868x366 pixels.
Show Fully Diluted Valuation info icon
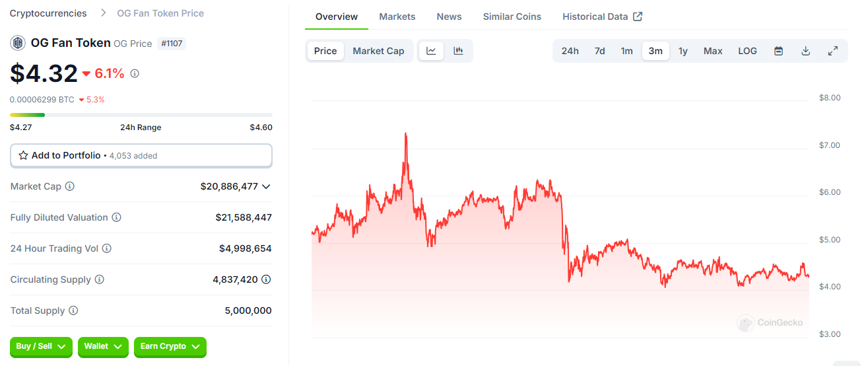[117, 217]
